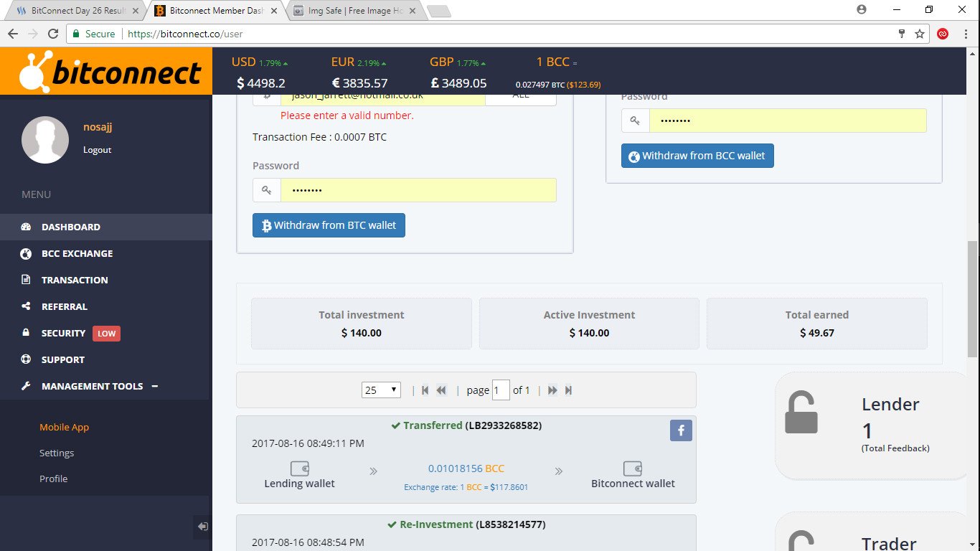Click the user avatar picture

point(45,139)
